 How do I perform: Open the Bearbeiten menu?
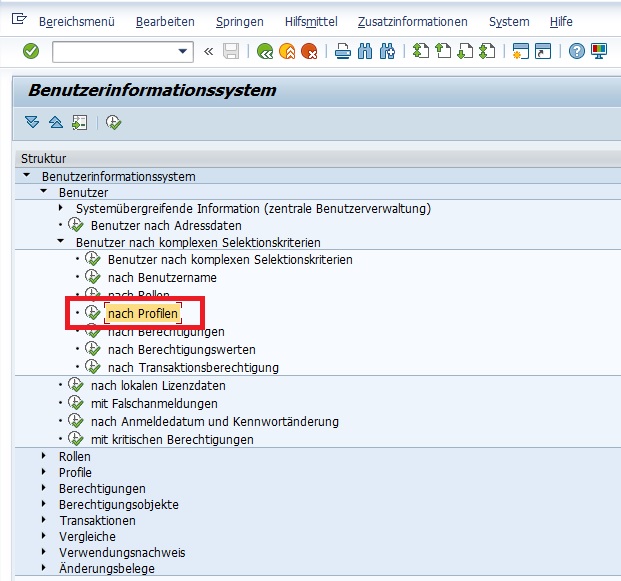tap(165, 21)
